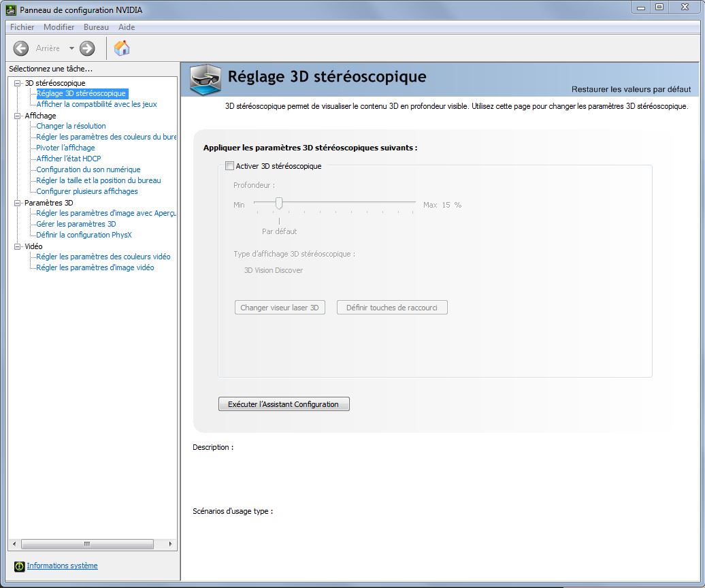Click the task tree horizontal scrollbar thumb
The width and height of the screenshot is (705, 588).
(87, 544)
